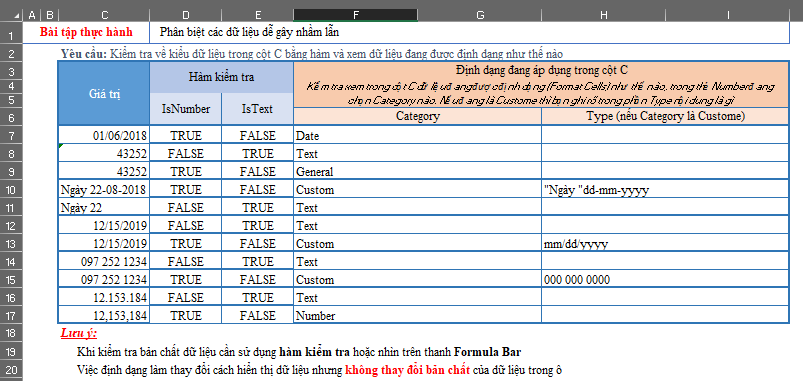This screenshot has height=381, width=803.
Task: Select the 'Category' subheader cell
Action: 417,116
